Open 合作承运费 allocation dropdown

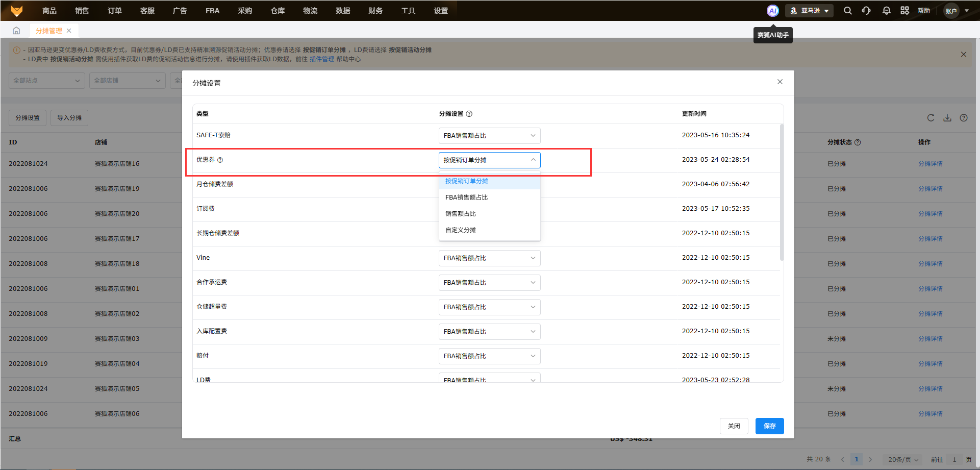tap(489, 283)
